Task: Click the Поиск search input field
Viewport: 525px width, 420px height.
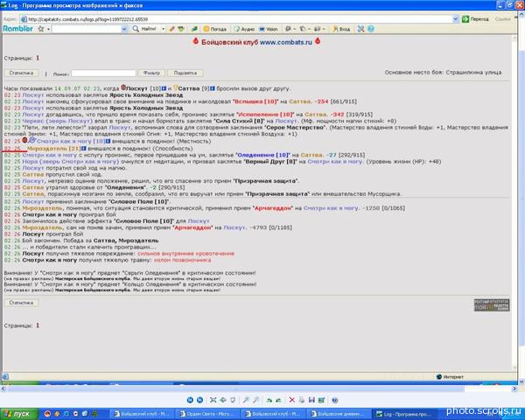Action: pos(103,73)
